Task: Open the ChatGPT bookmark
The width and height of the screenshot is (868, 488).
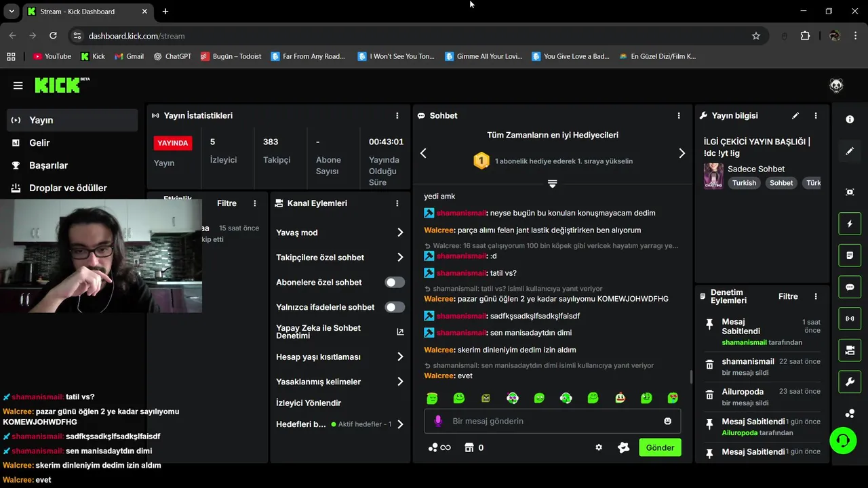Action: point(172,56)
